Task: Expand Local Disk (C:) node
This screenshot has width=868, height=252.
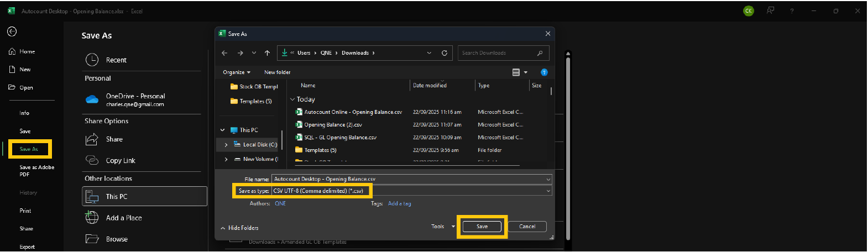Action: [226, 145]
